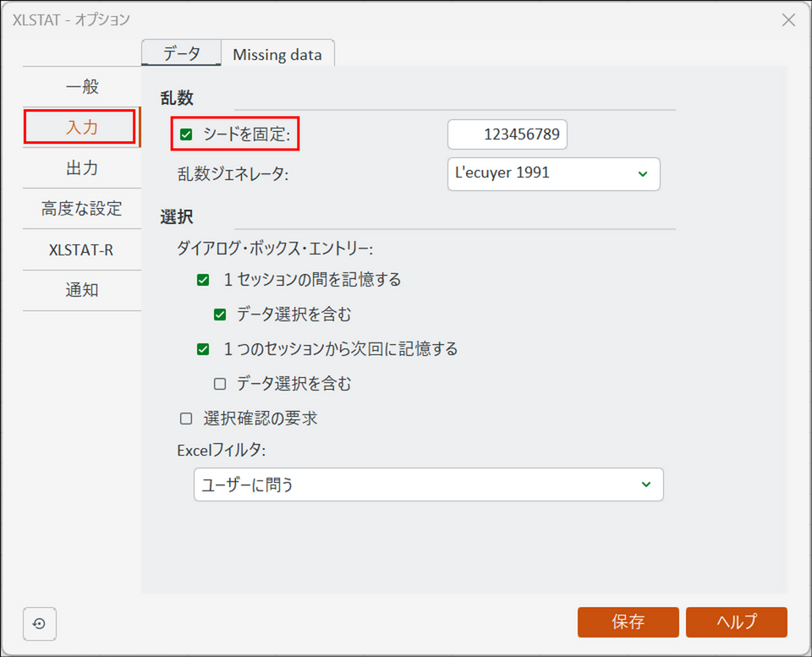812x657 pixels.
Task: Click the 保存 button
Action: [628, 622]
